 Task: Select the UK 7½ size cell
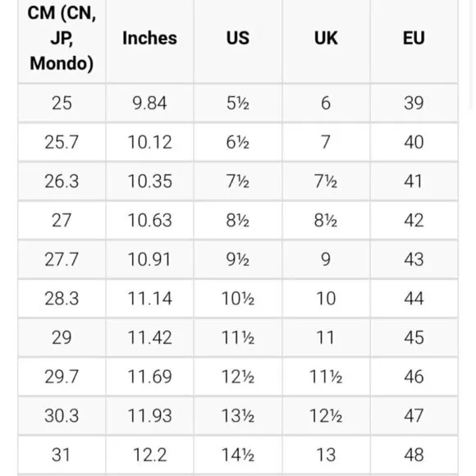[x=326, y=181]
